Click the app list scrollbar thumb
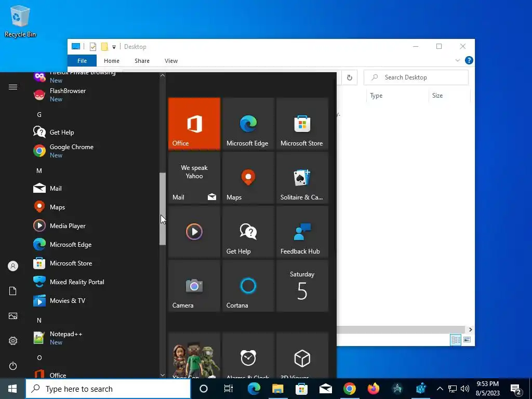Image resolution: width=532 pixels, height=399 pixels. click(x=163, y=209)
